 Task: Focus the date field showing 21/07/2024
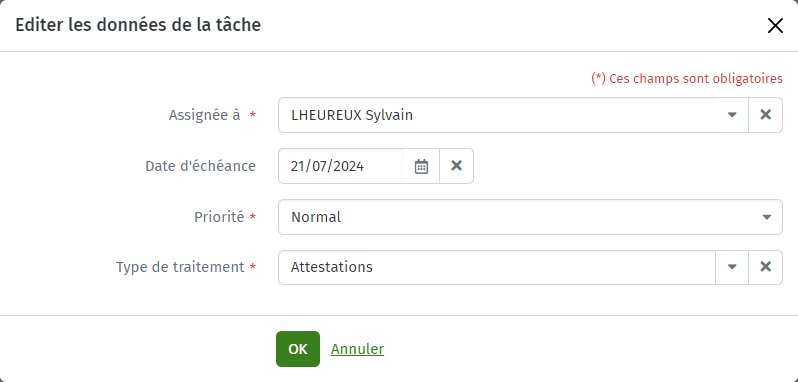click(340, 166)
